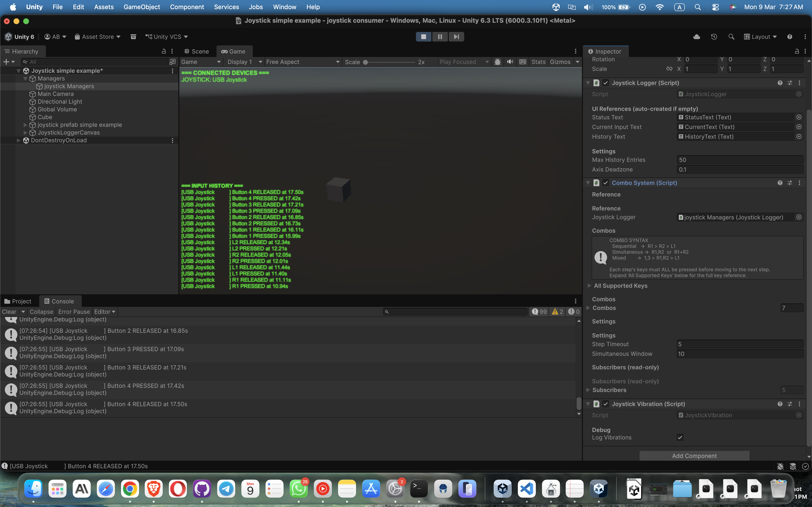Mute game audio in the Game view
This screenshot has height=507, width=812.
(x=510, y=62)
